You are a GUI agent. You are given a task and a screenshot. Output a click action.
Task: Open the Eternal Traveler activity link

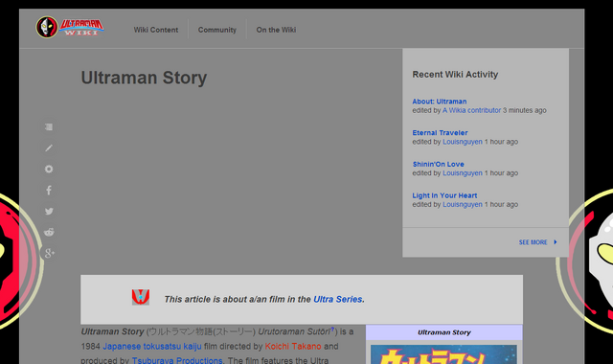440,132
